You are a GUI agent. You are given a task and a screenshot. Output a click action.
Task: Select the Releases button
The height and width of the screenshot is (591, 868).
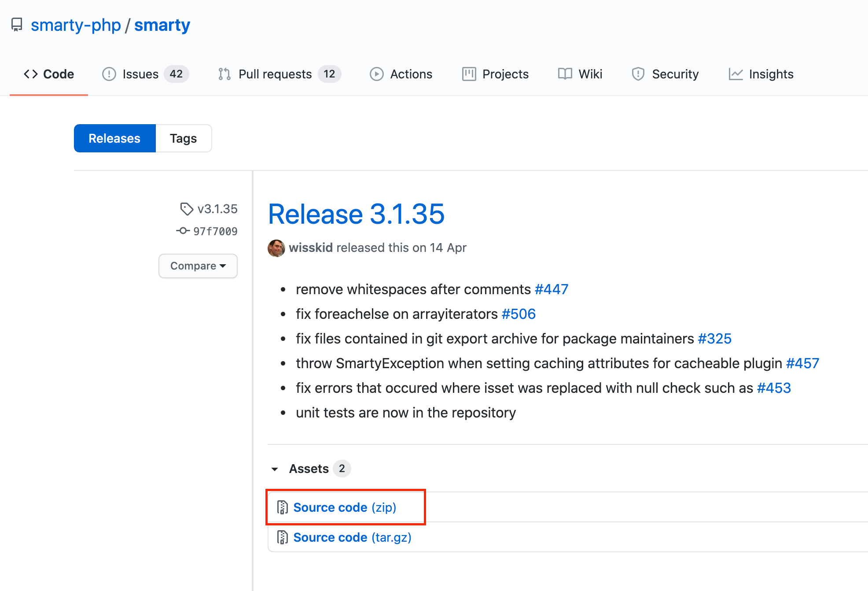point(115,138)
